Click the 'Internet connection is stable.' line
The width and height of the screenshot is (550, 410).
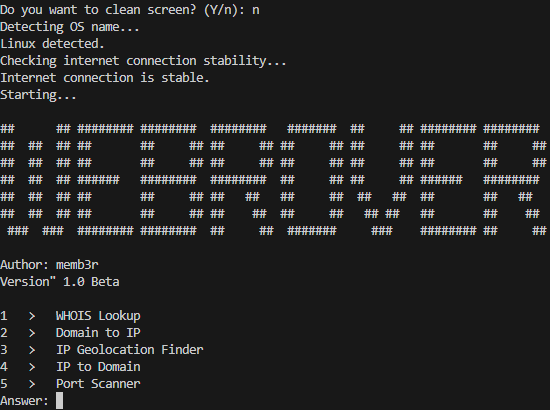pos(105,78)
